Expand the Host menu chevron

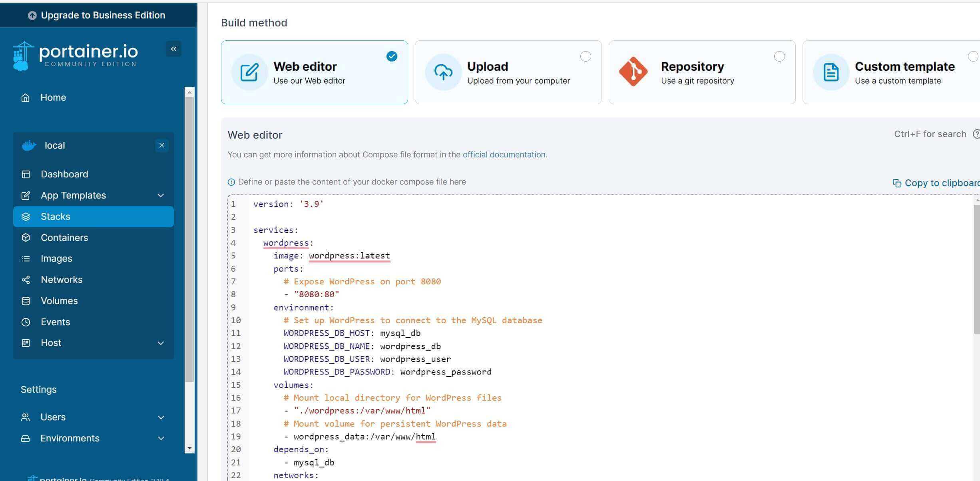(161, 343)
